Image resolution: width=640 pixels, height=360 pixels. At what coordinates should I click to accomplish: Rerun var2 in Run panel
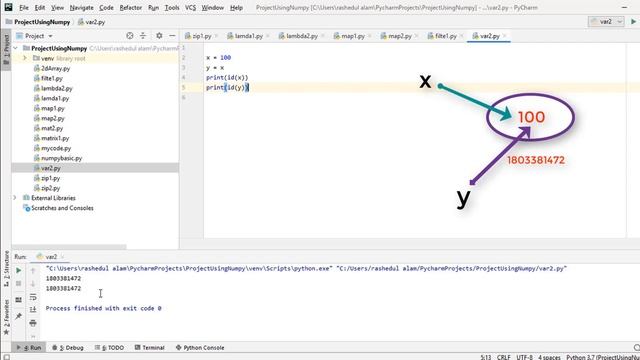click(x=18, y=270)
